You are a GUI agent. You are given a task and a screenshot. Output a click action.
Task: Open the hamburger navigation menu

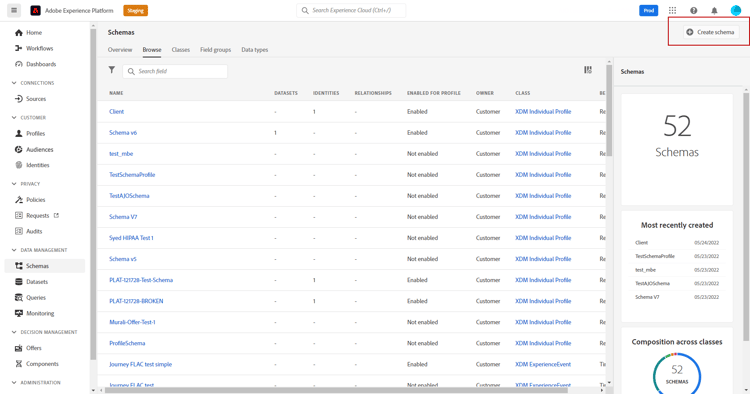[14, 10]
